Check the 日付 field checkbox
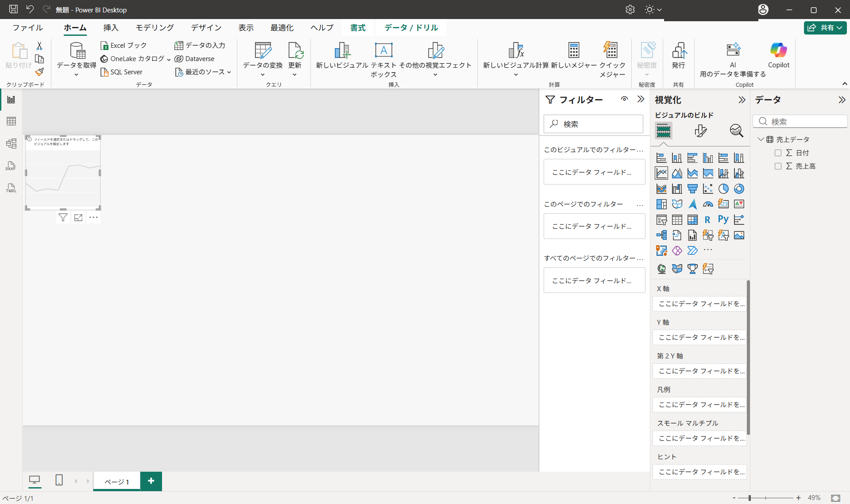 coord(778,153)
